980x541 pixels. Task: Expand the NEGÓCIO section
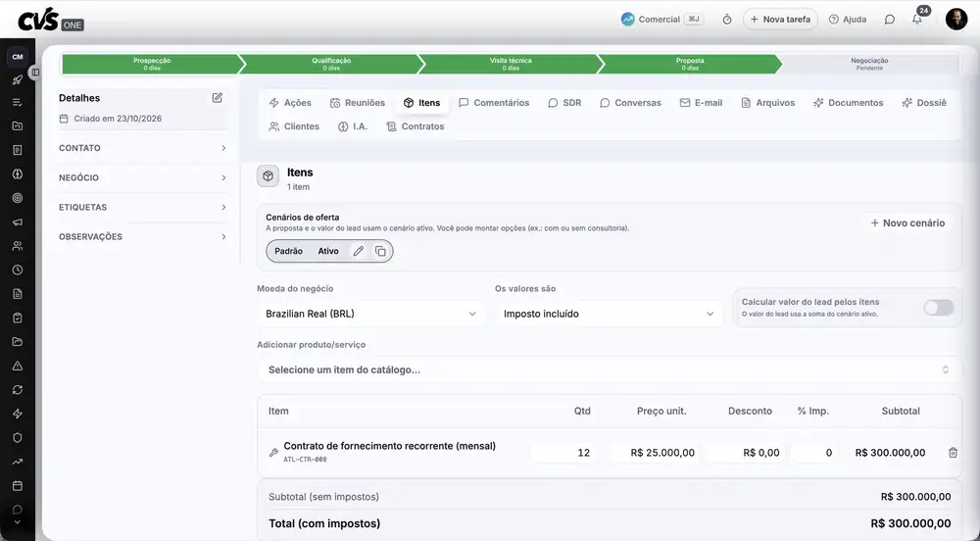click(142, 177)
